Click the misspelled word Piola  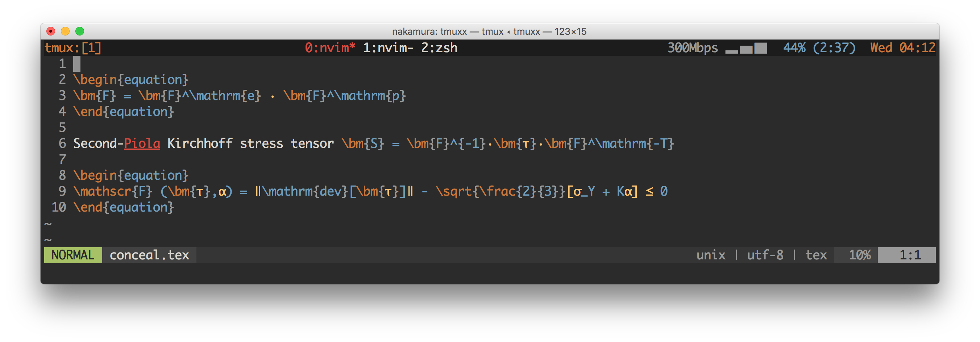click(142, 144)
